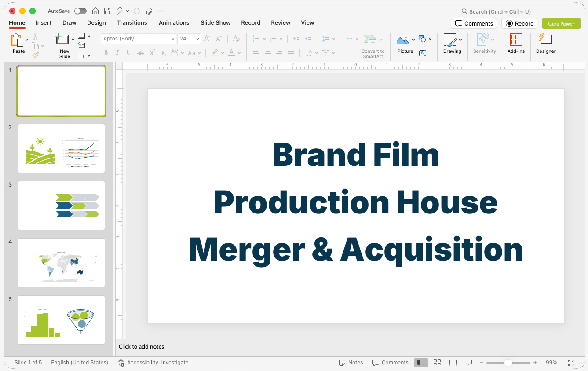Click Convert to SmartArt
Screen dimensions: 588x371
point(373,46)
